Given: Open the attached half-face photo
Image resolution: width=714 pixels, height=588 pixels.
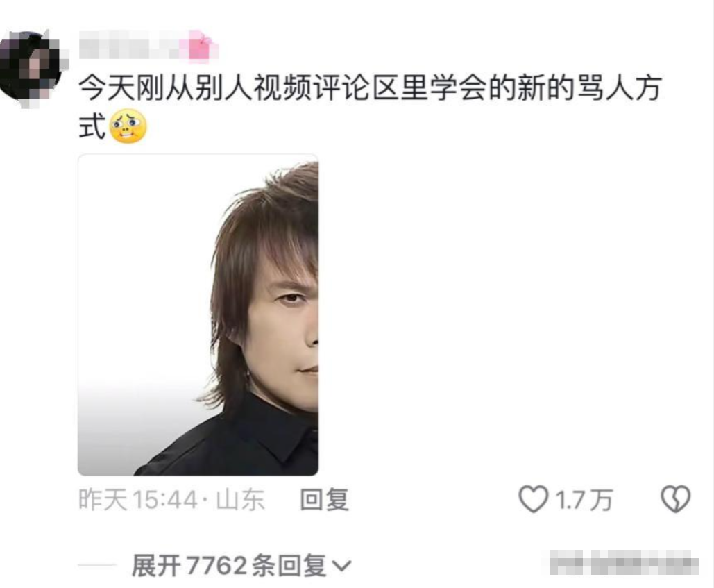Looking at the screenshot, I should click(198, 315).
